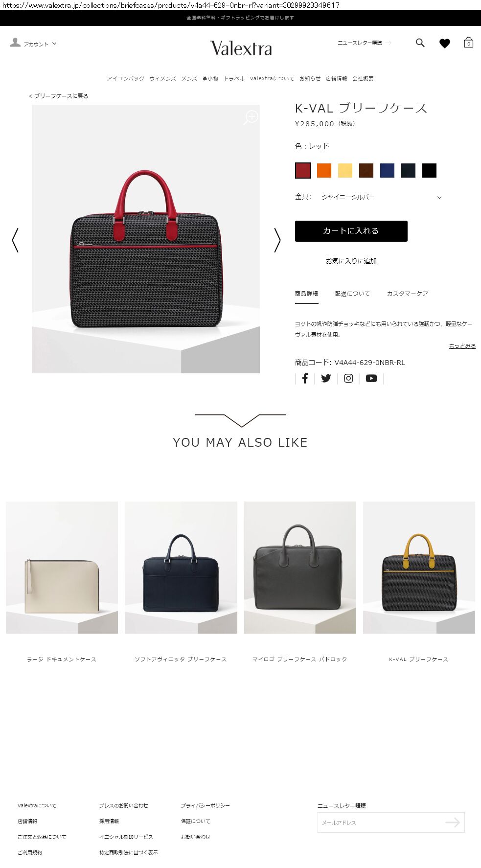
Task: Open the Twitter share icon
Action: pyautogui.click(x=326, y=378)
